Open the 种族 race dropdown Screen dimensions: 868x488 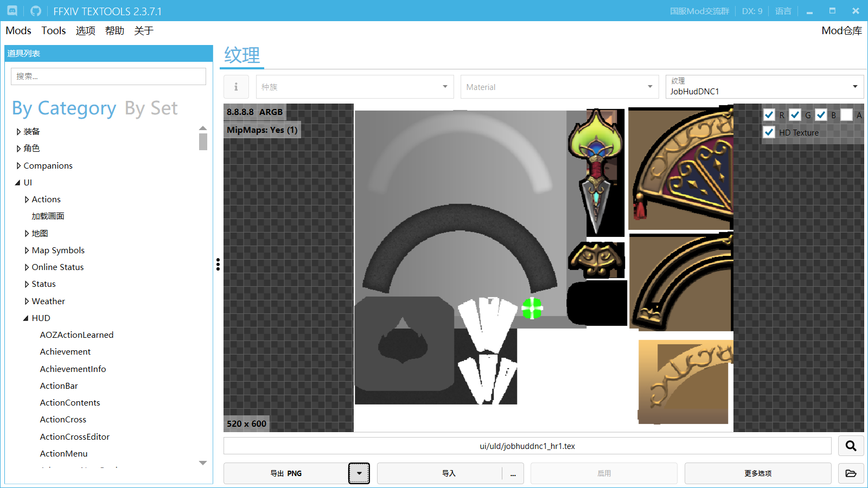pos(355,87)
